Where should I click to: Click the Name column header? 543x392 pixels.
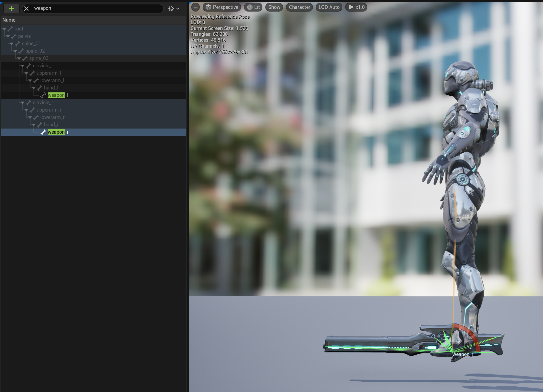click(9, 20)
